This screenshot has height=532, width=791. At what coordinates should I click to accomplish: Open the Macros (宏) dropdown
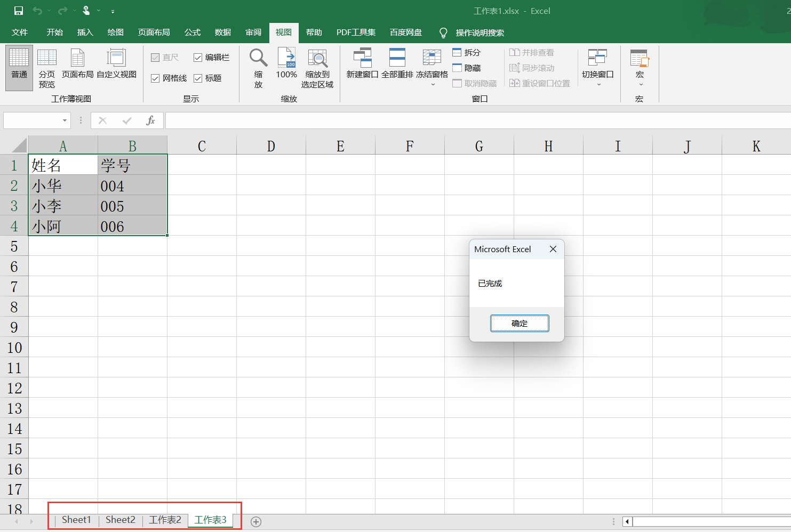[639, 68]
